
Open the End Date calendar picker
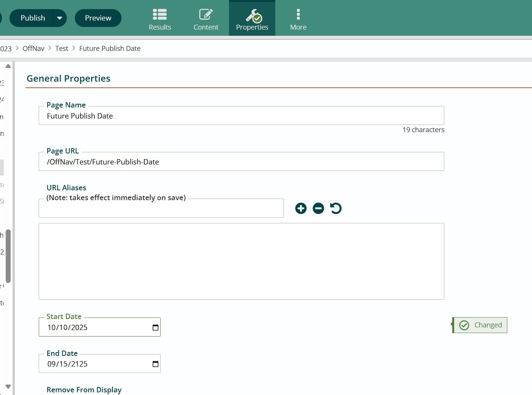pos(155,363)
